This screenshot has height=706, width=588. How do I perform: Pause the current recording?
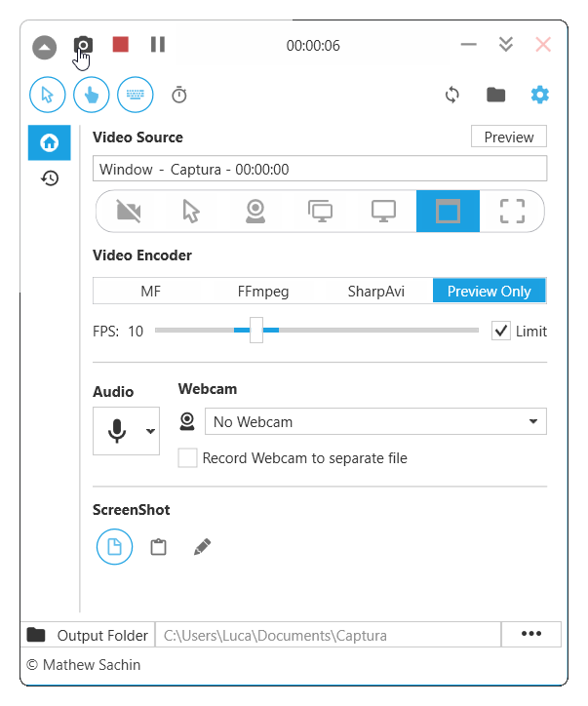(158, 45)
